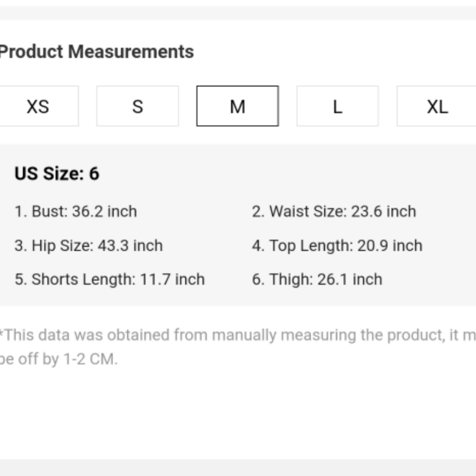The image size is (476, 476).
Task: Click the Thigh 26.1 inch entry
Action: tap(317, 279)
